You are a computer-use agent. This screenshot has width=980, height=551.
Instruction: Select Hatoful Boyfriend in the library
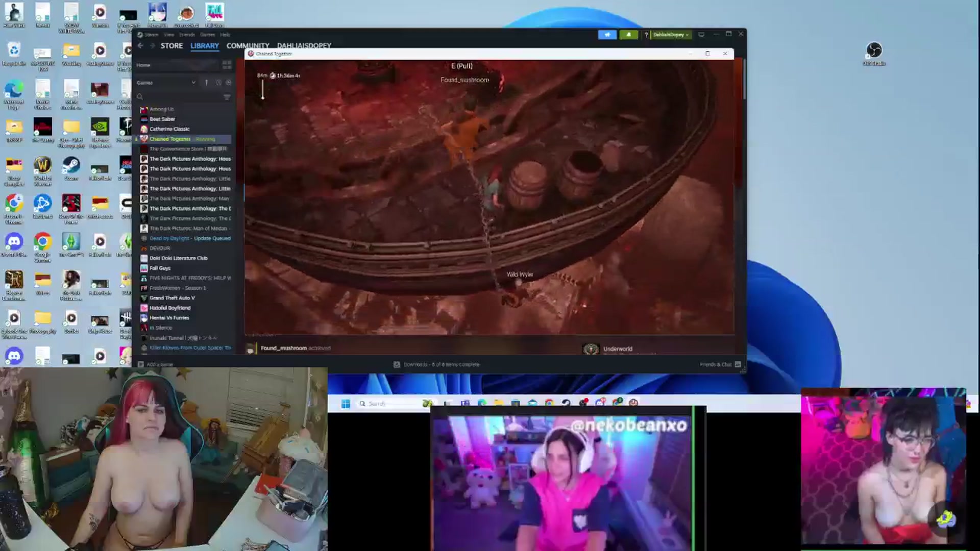[170, 308]
